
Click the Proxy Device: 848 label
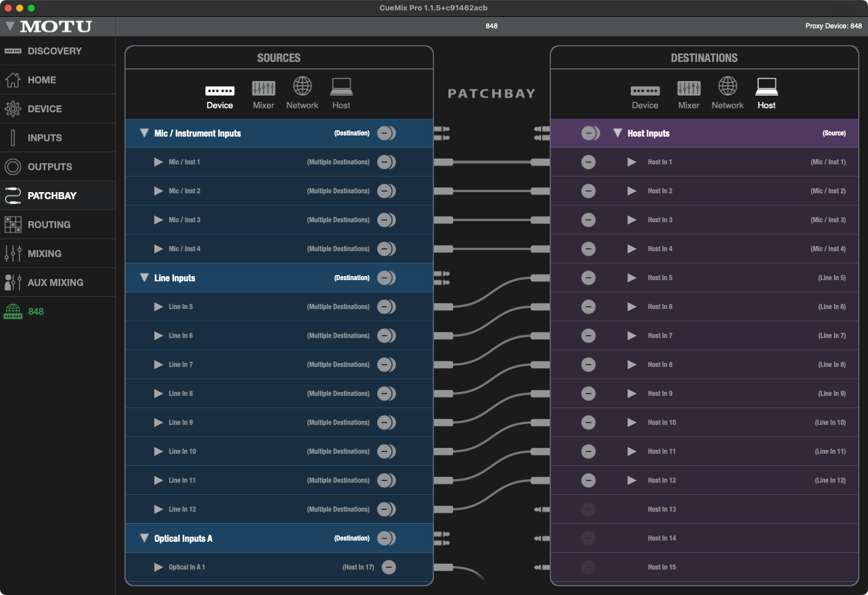coord(833,26)
